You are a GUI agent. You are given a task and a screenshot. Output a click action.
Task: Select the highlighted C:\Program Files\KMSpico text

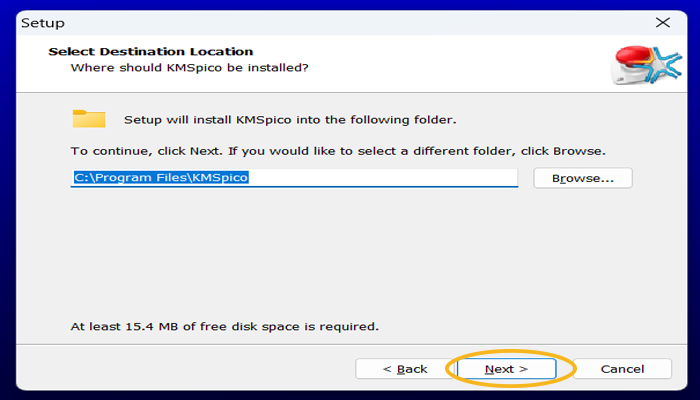click(161, 178)
